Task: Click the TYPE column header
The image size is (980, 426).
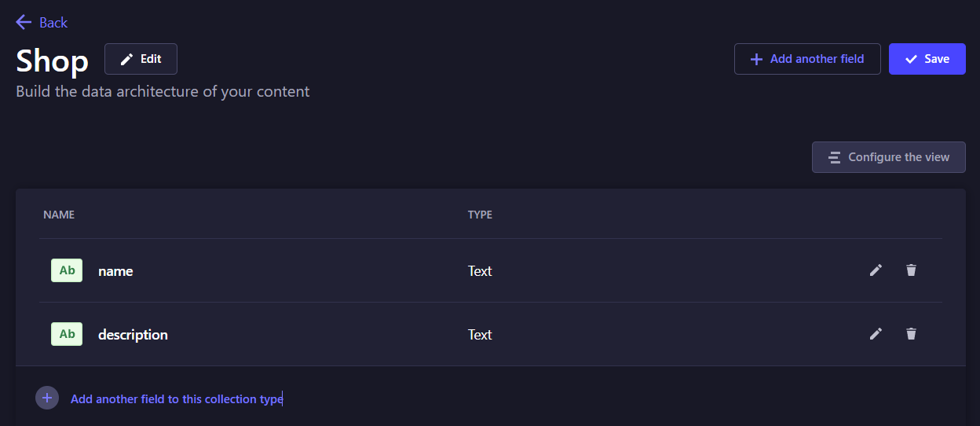Action: [x=480, y=215]
